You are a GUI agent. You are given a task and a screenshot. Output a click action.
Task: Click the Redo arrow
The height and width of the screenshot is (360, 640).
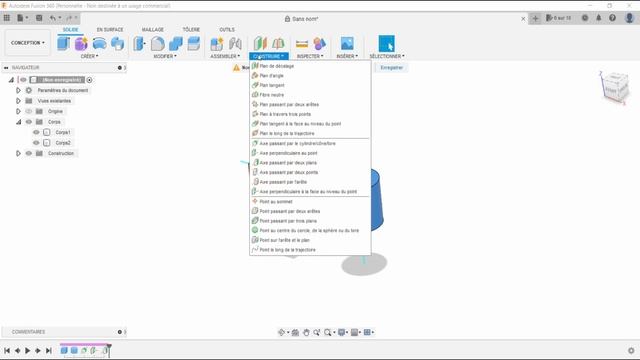click(69, 18)
